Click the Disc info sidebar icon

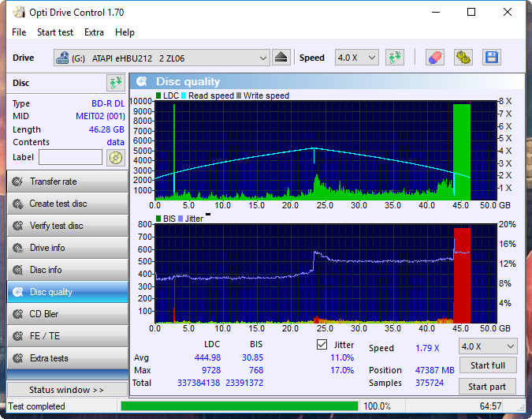(17, 270)
